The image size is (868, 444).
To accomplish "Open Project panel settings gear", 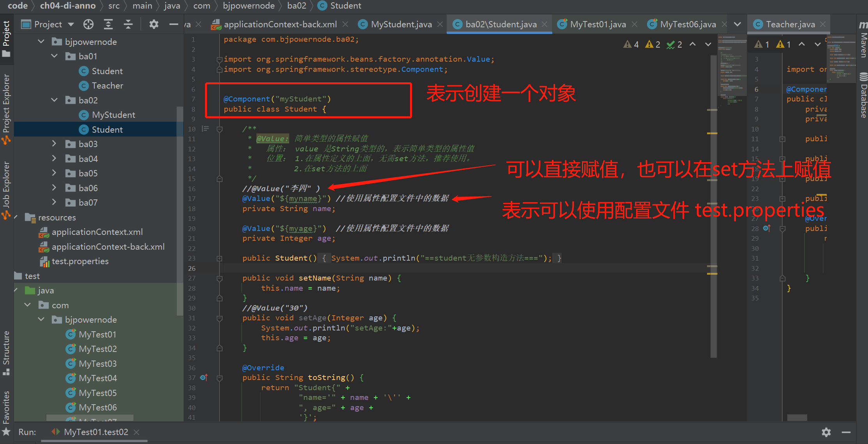I will coord(154,24).
